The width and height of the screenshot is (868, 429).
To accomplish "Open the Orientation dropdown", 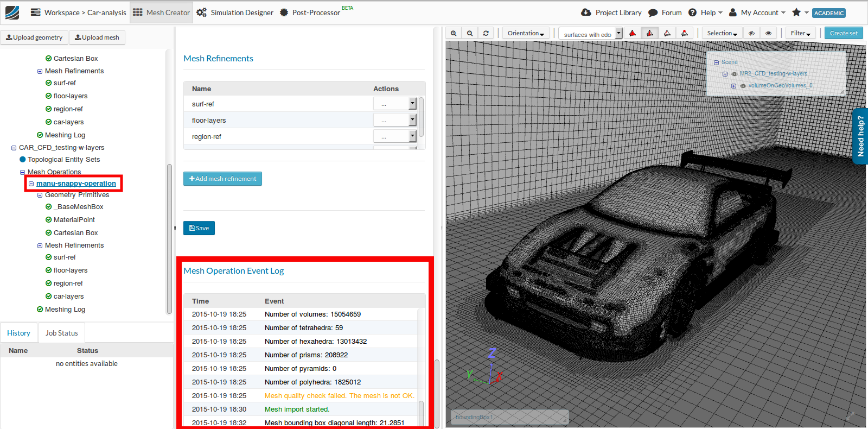I will click(x=526, y=33).
